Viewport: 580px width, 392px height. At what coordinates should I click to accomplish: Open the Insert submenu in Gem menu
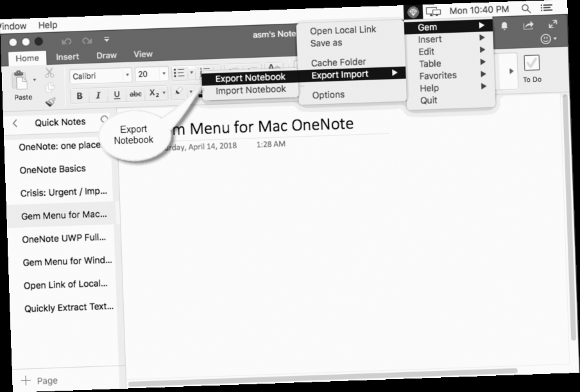click(x=450, y=39)
